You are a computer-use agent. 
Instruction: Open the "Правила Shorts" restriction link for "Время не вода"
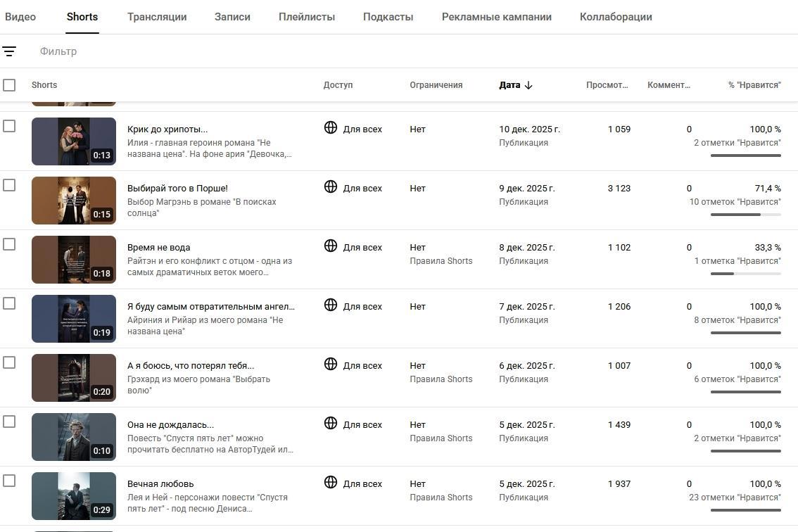click(441, 261)
